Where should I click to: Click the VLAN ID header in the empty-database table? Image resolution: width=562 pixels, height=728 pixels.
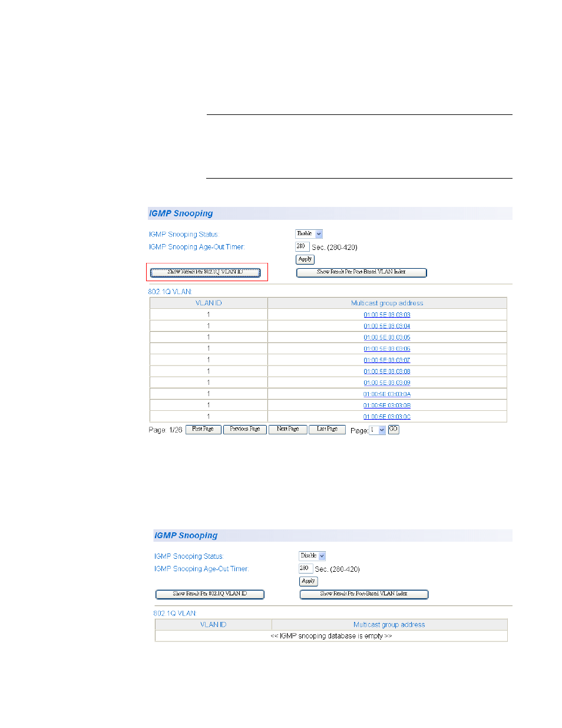tap(213, 625)
